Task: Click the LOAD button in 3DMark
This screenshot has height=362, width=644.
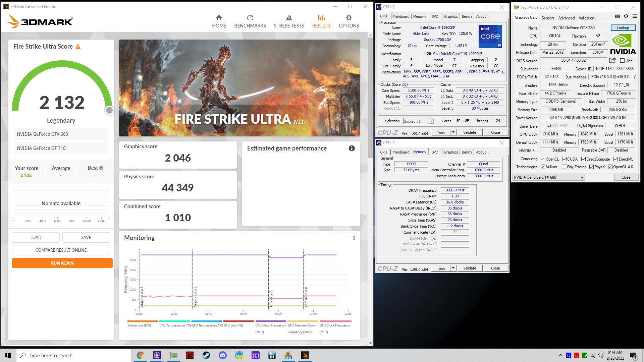Action: tap(36, 237)
